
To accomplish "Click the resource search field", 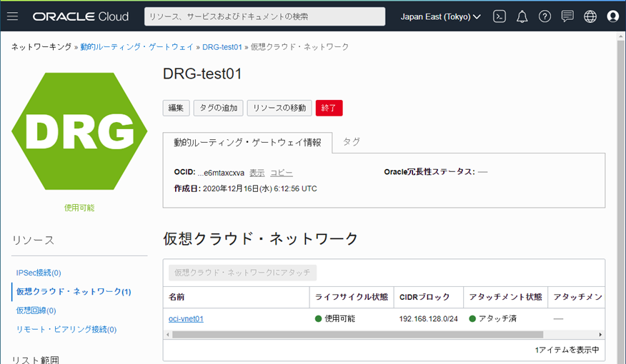I will point(264,16).
